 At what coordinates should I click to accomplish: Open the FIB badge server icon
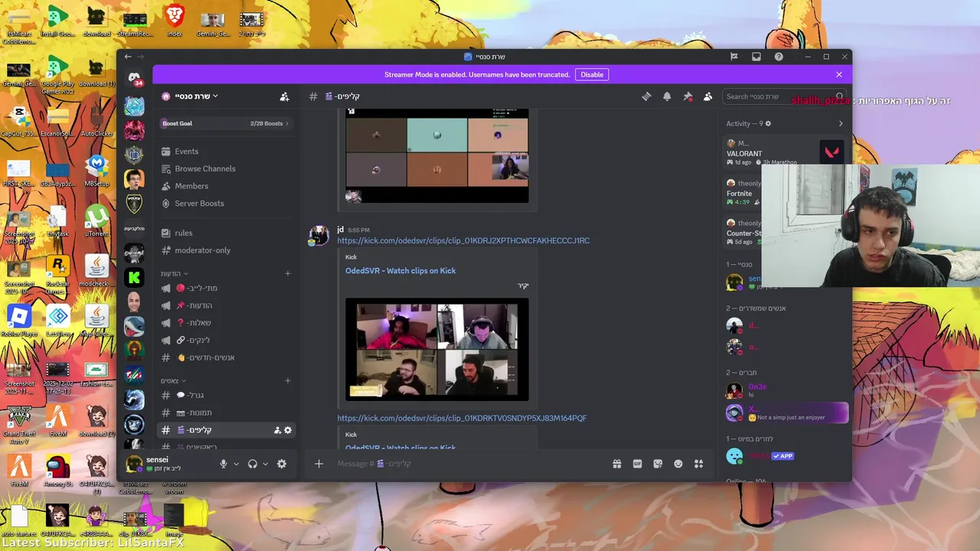(134, 155)
